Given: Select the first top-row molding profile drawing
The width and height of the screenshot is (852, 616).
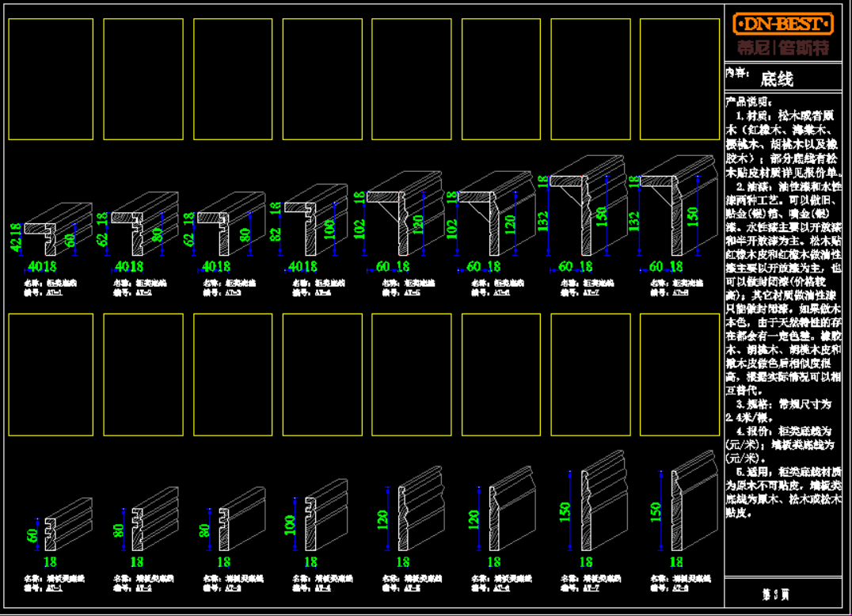Looking at the screenshot, I should coord(58,230).
